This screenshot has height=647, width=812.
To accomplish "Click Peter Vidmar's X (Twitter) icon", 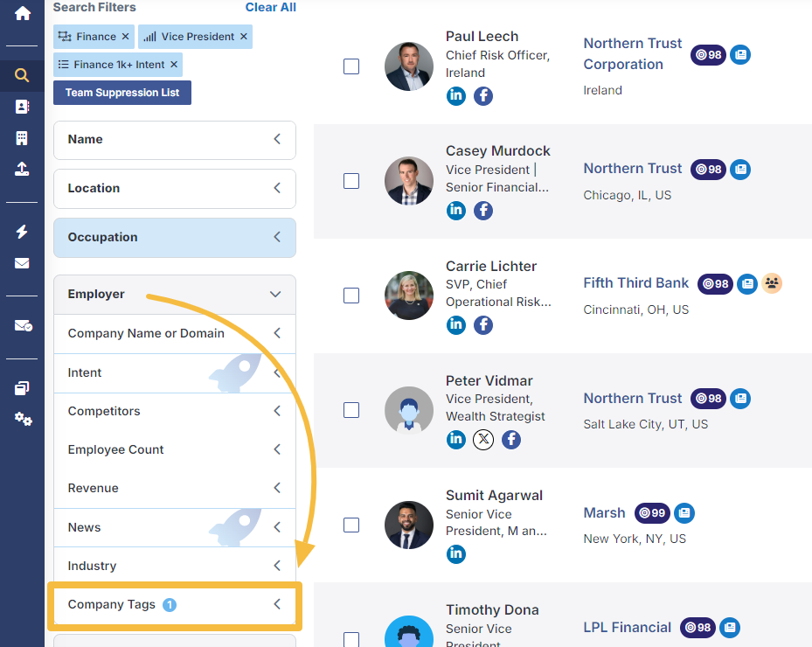I will pyautogui.click(x=483, y=440).
